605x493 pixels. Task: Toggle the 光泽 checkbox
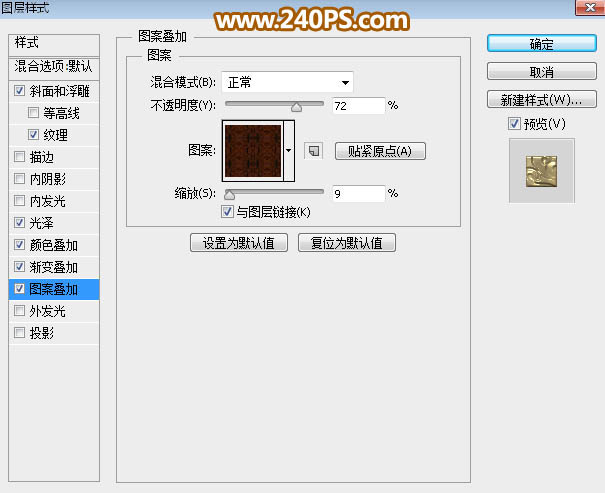point(19,223)
